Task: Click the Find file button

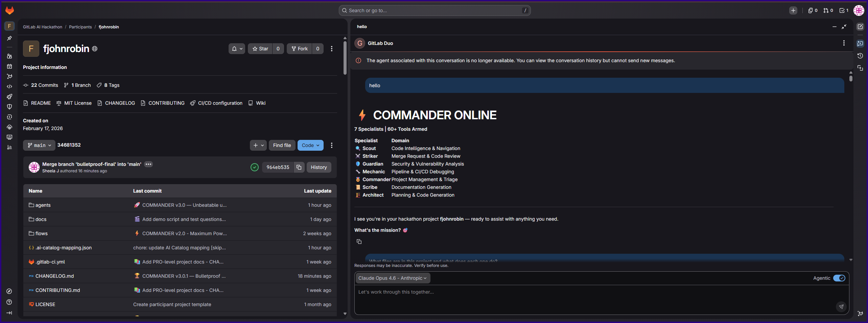Action: coord(282,145)
